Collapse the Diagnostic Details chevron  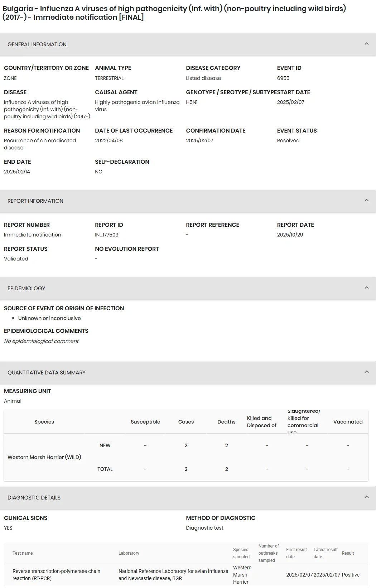click(x=366, y=497)
